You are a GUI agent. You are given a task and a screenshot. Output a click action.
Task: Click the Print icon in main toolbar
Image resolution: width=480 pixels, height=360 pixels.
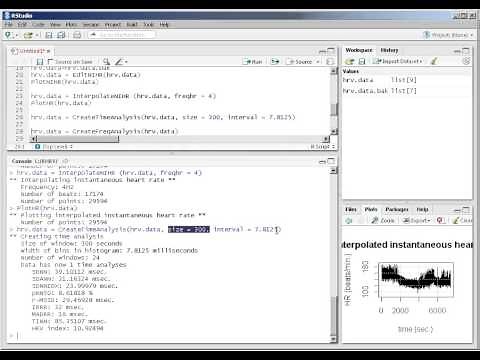(x=77, y=35)
